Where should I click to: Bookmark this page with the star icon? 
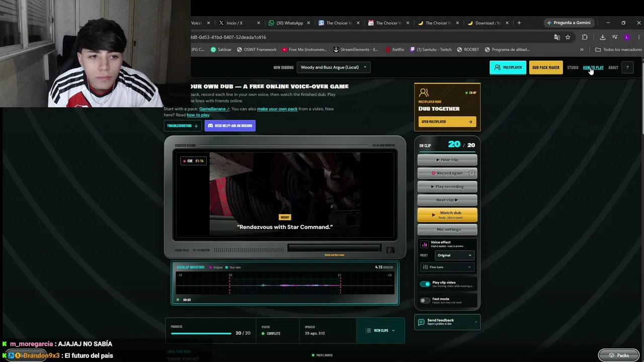(x=568, y=37)
